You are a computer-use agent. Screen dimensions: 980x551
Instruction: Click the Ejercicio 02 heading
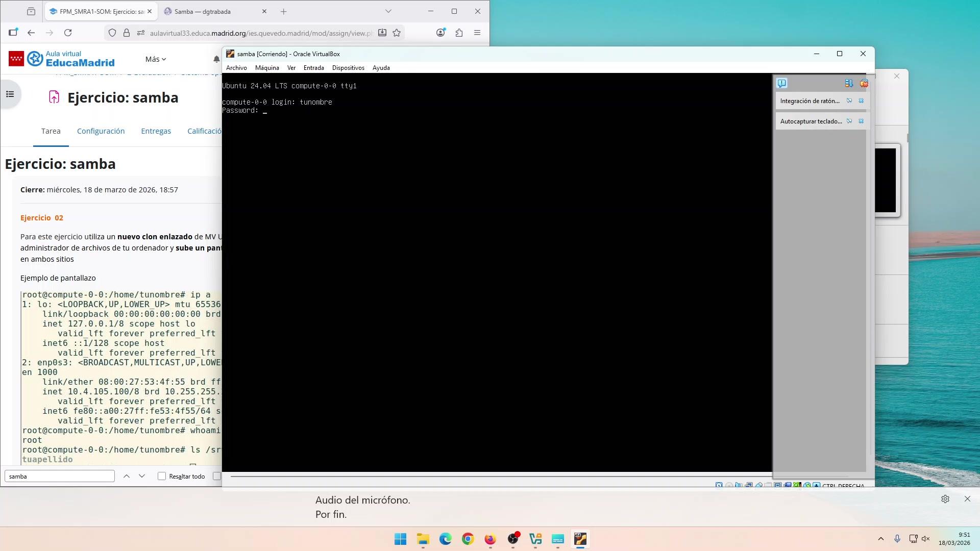point(42,218)
